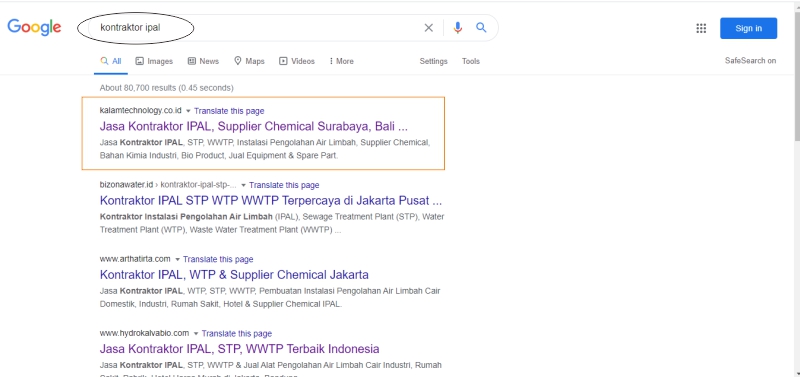
Task: Expand dropdown arrow next to kalamtechnology.co.id
Action: coord(188,111)
